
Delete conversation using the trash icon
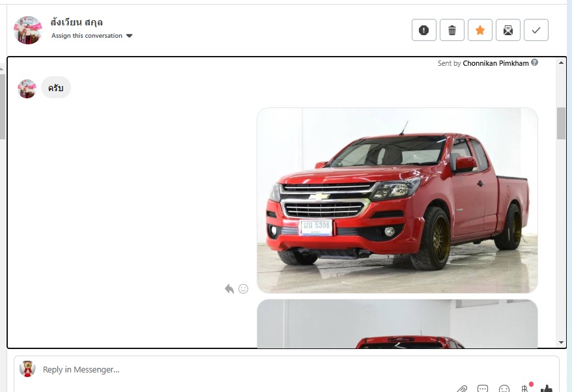pyautogui.click(x=451, y=30)
